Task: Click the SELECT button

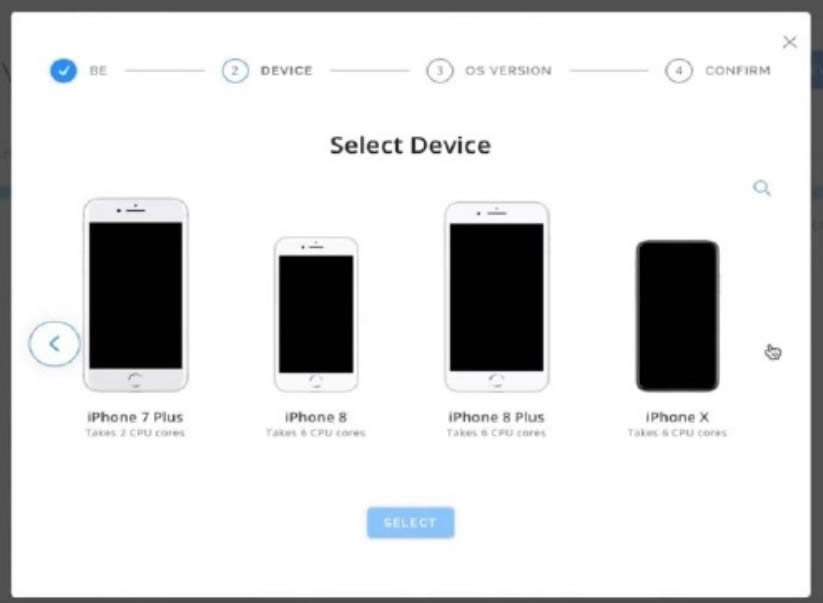Action: [410, 523]
